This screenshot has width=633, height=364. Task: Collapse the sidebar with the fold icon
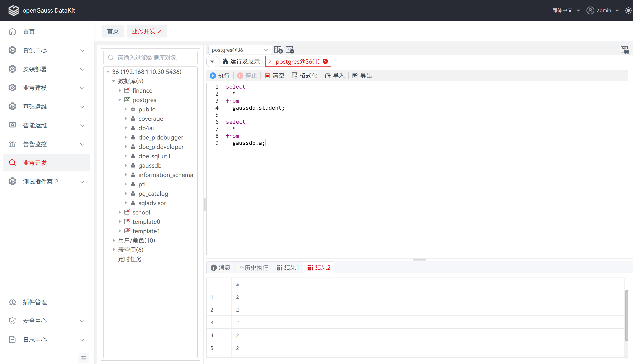coord(84,358)
